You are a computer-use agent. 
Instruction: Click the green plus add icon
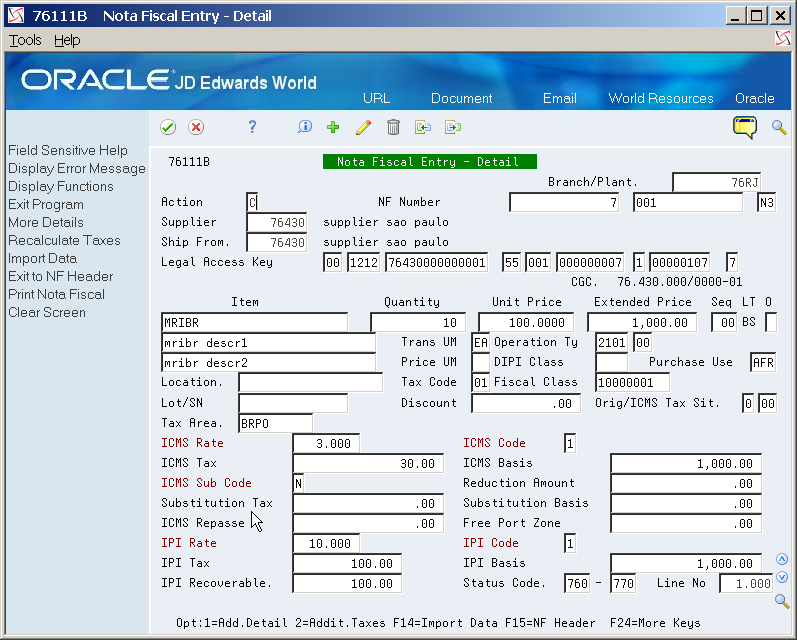tap(333, 127)
